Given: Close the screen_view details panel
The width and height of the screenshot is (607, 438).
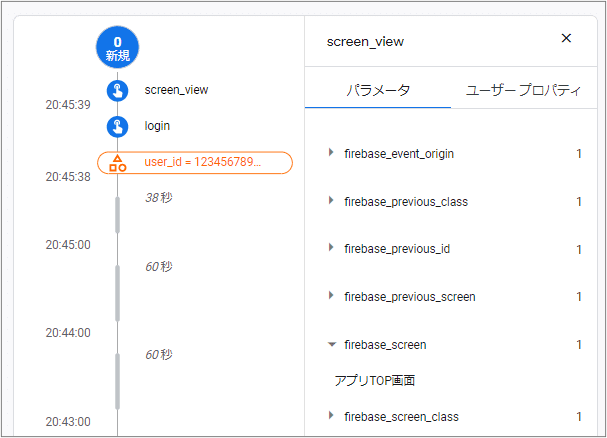Looking at the screenshot, I should [x=566, y=38].
